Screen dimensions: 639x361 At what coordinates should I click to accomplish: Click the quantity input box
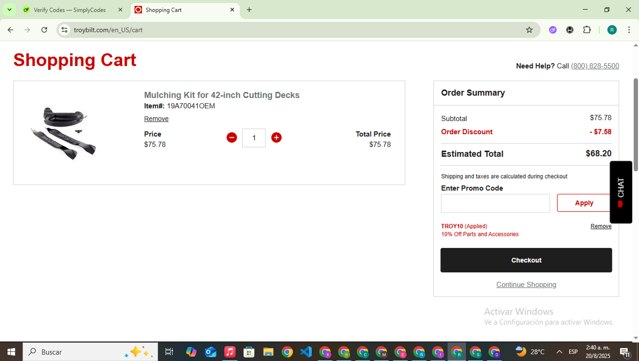(254, 138)
